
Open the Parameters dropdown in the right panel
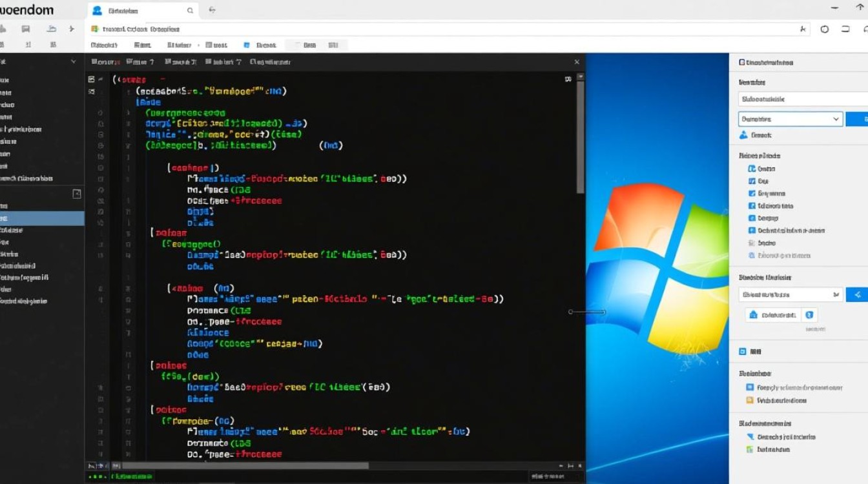coord(790,119)
